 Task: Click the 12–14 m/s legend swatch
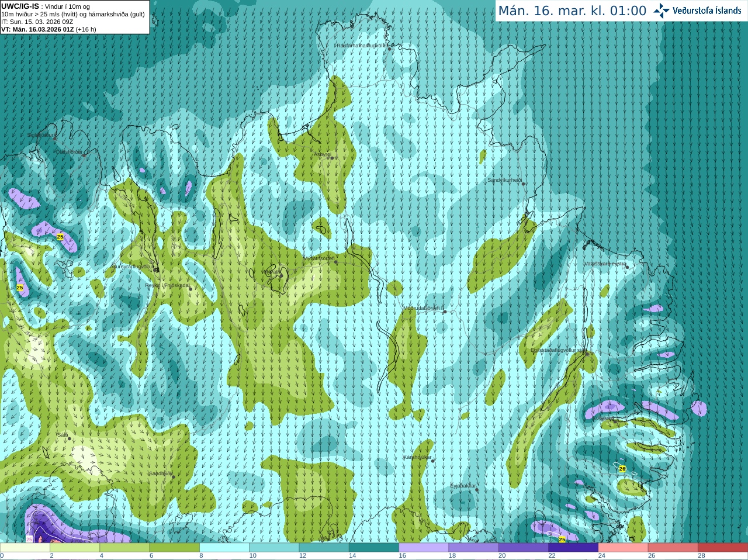click(324, 548)
